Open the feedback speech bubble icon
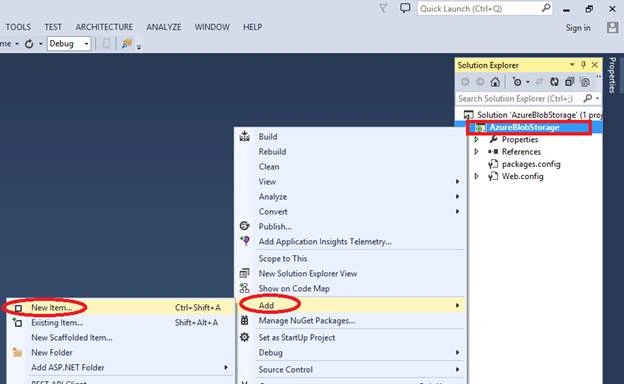Viewport: 624px width, 384px height. [405, 8]
